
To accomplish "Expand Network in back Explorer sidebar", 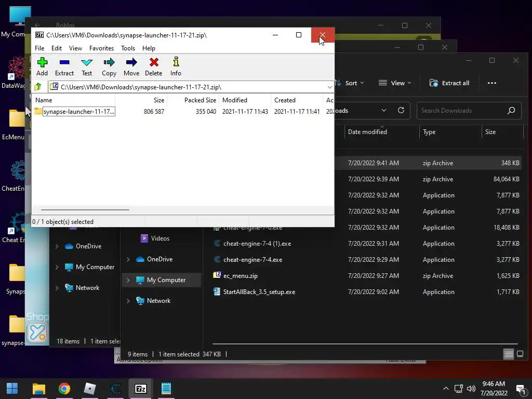I will 57,288.
